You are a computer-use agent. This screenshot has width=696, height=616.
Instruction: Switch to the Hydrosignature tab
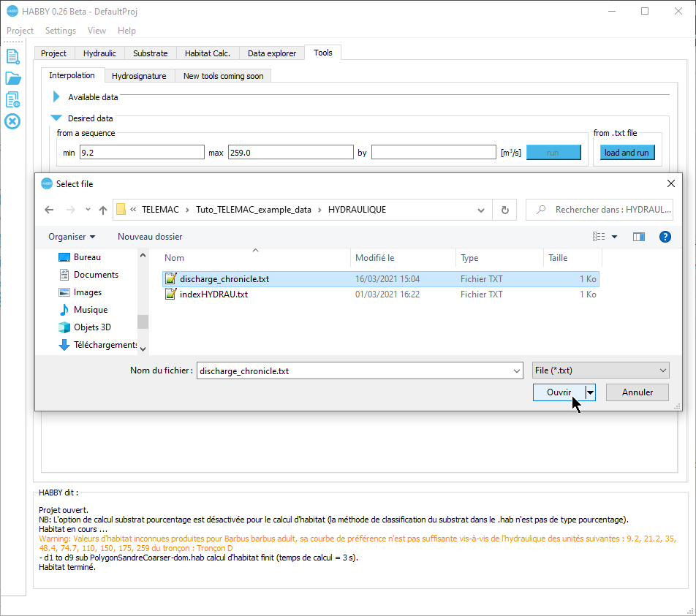139,76
